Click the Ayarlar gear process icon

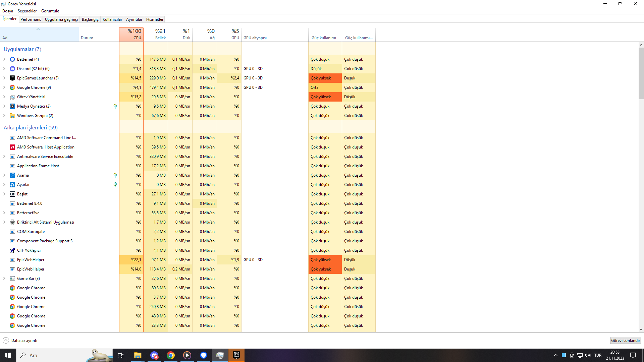[x=12, y=185]
